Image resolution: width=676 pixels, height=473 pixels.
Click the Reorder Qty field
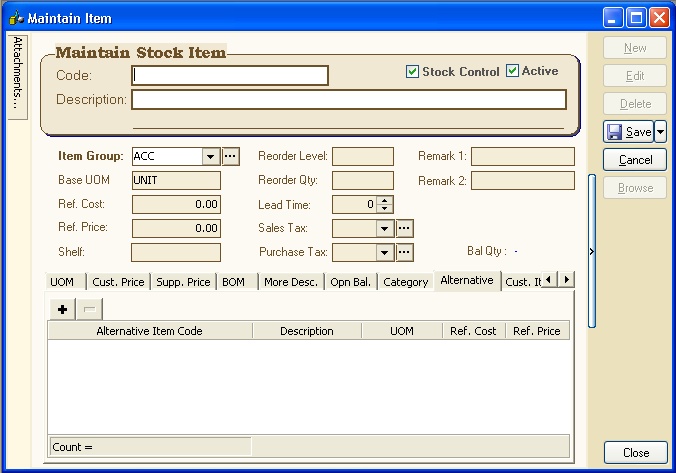(x=363, y=180)
